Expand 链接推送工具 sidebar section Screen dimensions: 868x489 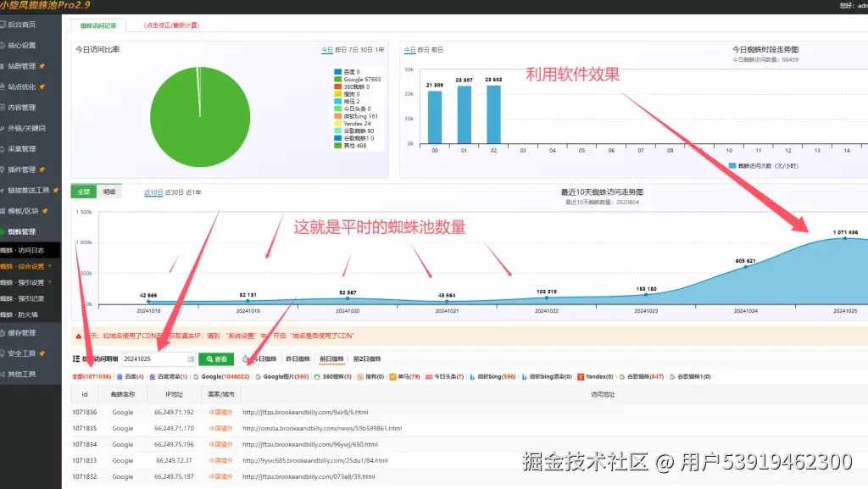point(31,191)
